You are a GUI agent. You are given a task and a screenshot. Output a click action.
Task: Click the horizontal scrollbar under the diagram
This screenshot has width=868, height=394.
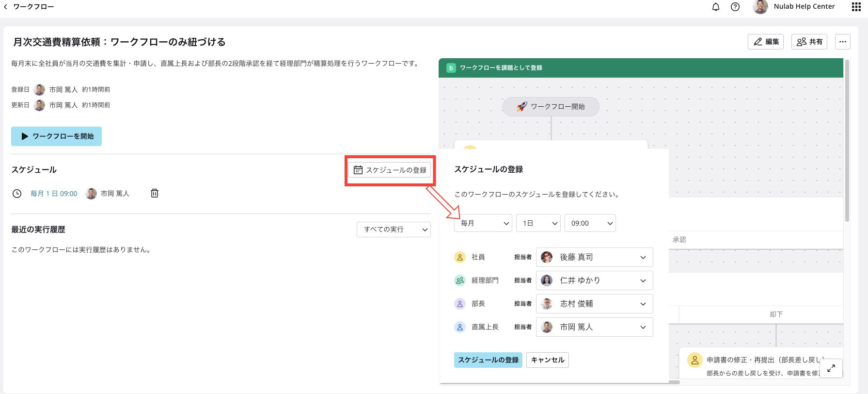[x=560, y=382]
